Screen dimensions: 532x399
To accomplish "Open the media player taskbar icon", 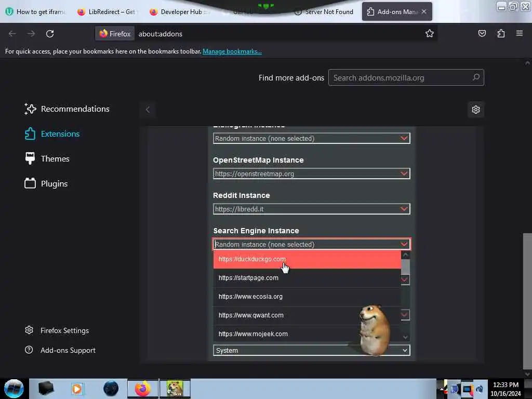I will click(x=77, y=389).
